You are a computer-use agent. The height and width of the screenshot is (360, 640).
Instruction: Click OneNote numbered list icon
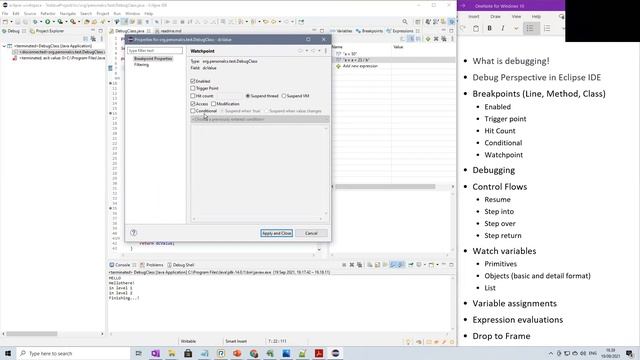click(547, 28)
